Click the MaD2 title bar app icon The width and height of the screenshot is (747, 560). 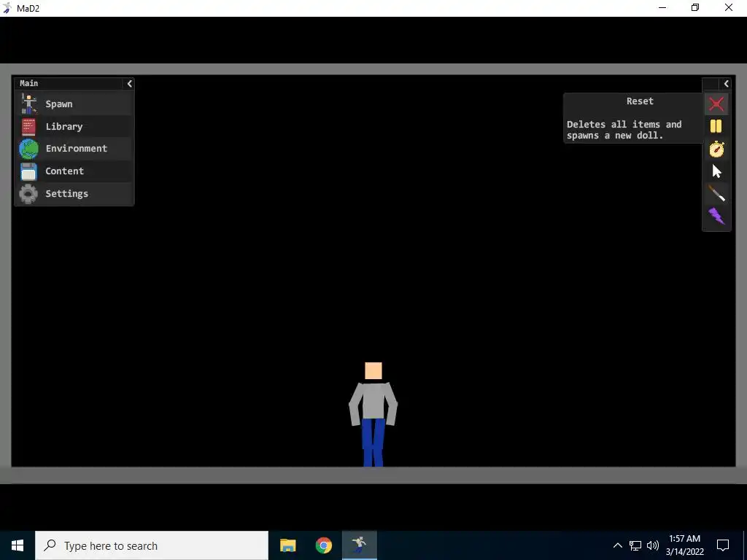click(7, 8)
